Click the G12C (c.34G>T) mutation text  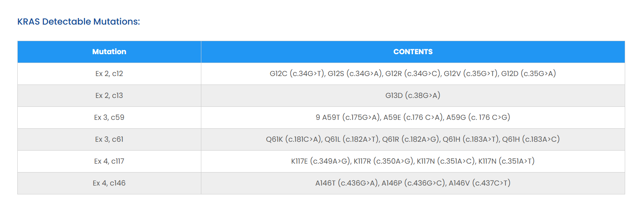[296, 74]
